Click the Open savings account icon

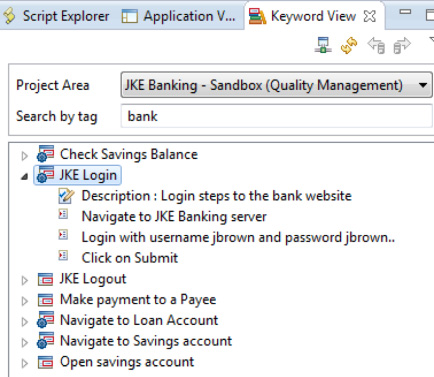45,362
